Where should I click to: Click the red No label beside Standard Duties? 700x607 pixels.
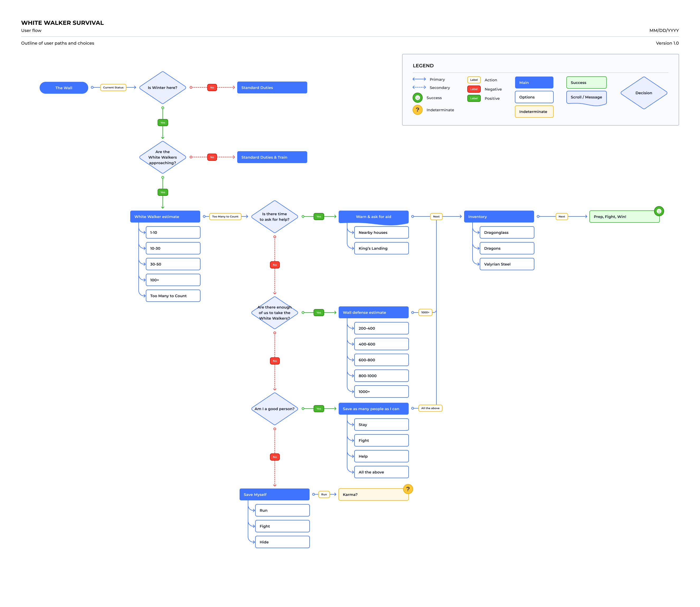(212, 87)
